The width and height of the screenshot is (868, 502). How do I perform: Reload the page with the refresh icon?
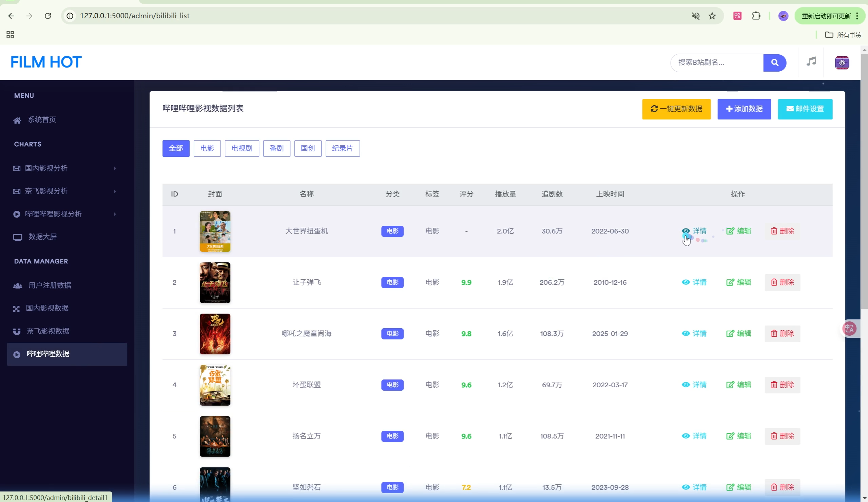pyautogui.click(x=48, y=16)
